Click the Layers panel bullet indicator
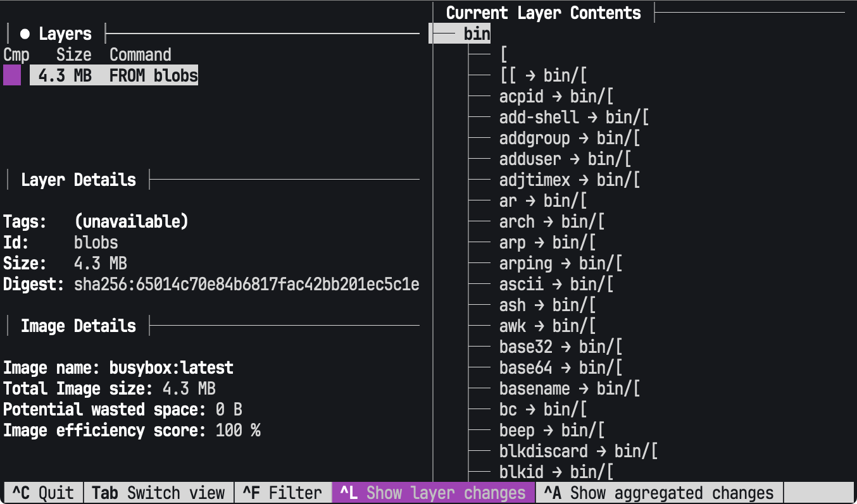The width and height of the screenshot is (857, 504). click(25, 34)
